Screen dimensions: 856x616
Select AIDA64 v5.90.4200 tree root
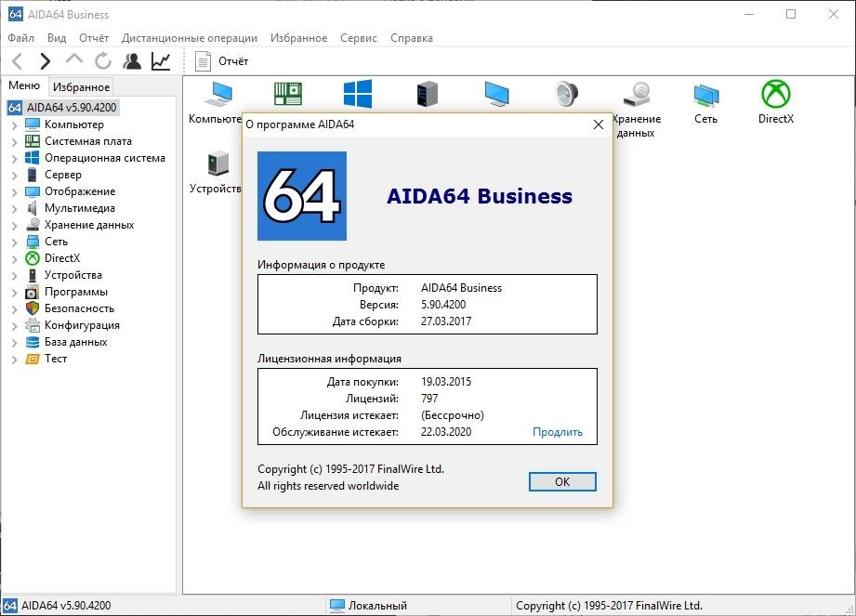pyautogui.click(x=72, y=108)
